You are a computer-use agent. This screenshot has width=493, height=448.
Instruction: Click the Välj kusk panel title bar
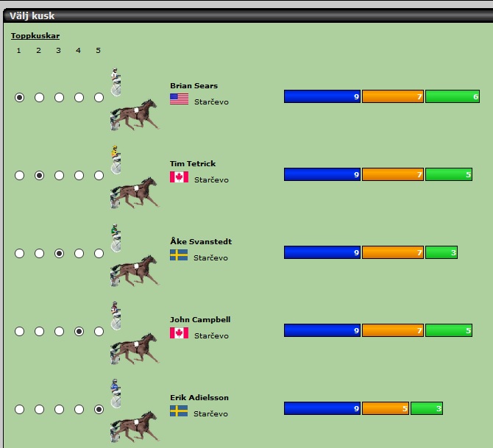(x=248, y=15)
